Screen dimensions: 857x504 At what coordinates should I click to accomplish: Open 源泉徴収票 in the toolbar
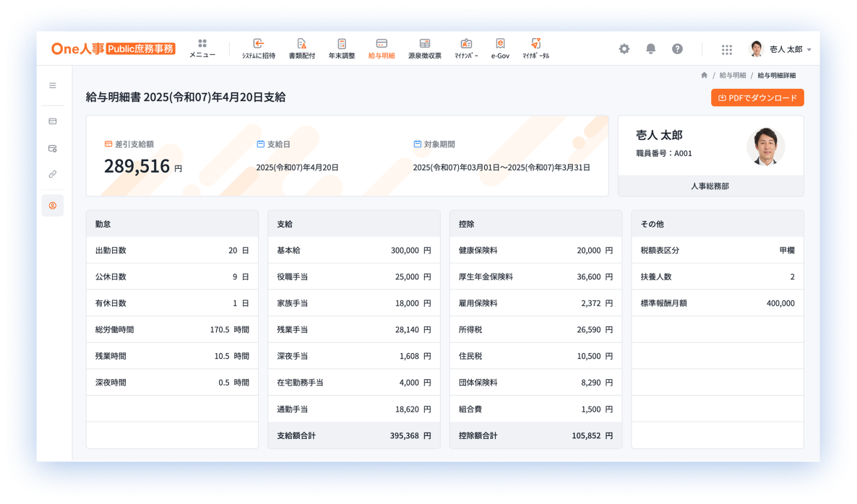pos(425,48)
